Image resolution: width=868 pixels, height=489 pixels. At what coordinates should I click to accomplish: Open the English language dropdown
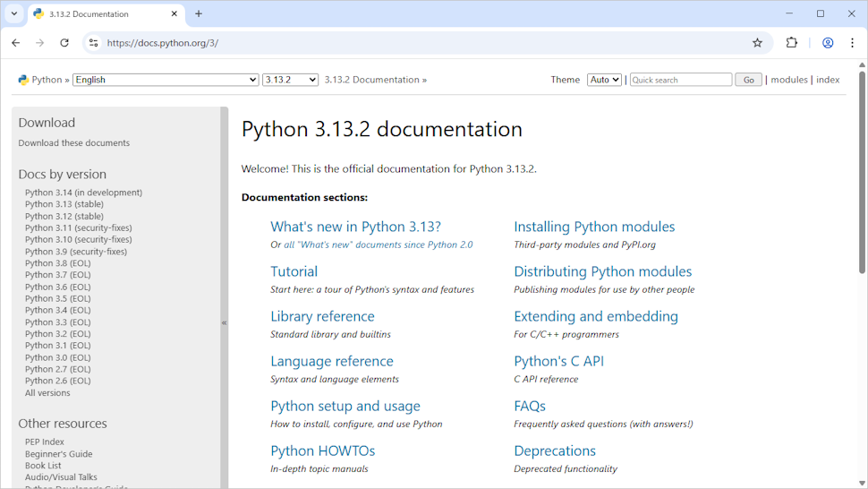(166, 80)
